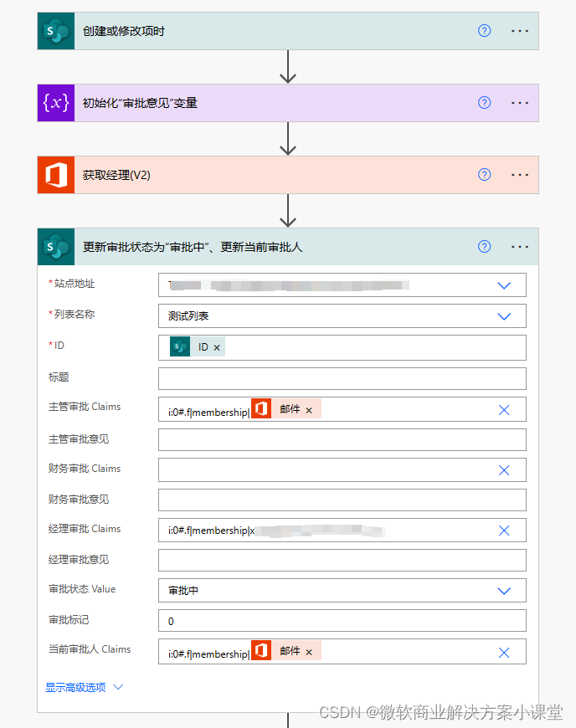
Task: Collapse the 更新审批状态为"审批中" step header
Action: [x=288, y=247]
